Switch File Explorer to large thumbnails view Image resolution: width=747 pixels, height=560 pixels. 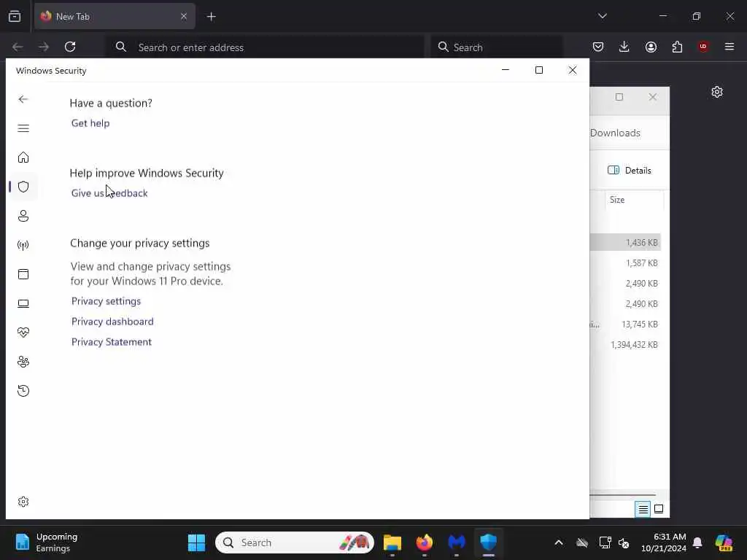[x=659, y=509]
